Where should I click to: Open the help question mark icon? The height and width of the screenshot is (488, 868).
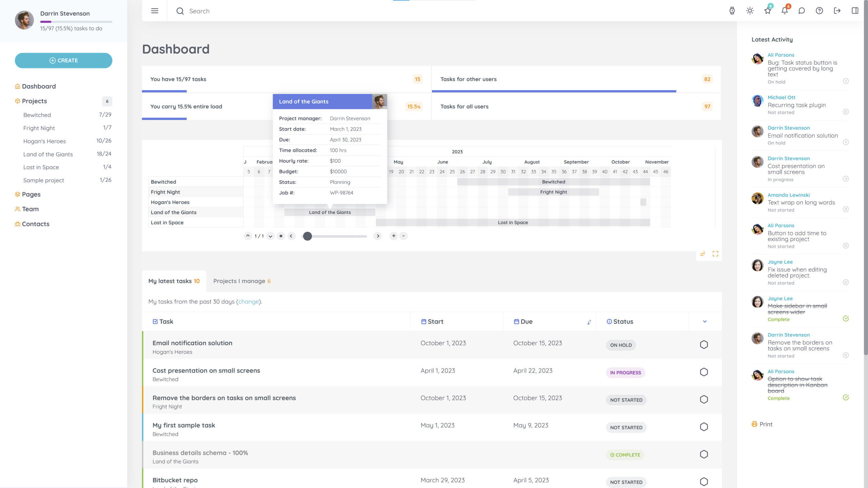click(x=819, y=11)
